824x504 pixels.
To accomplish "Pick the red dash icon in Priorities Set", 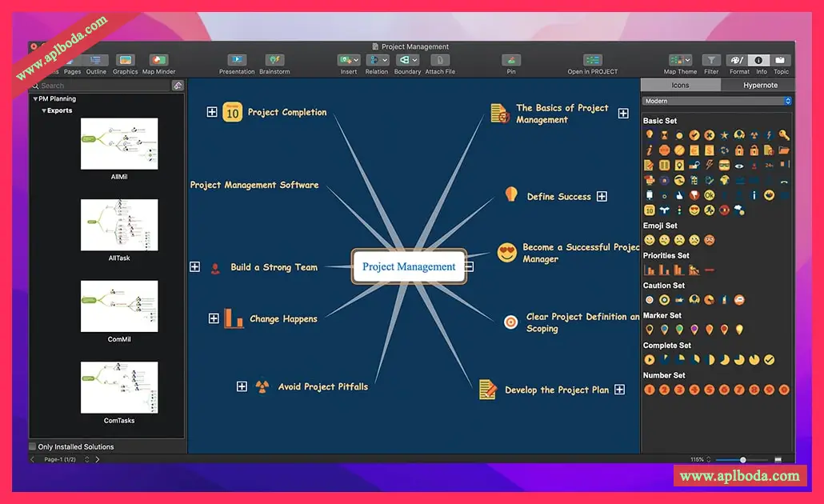I will tap(710, 270).
